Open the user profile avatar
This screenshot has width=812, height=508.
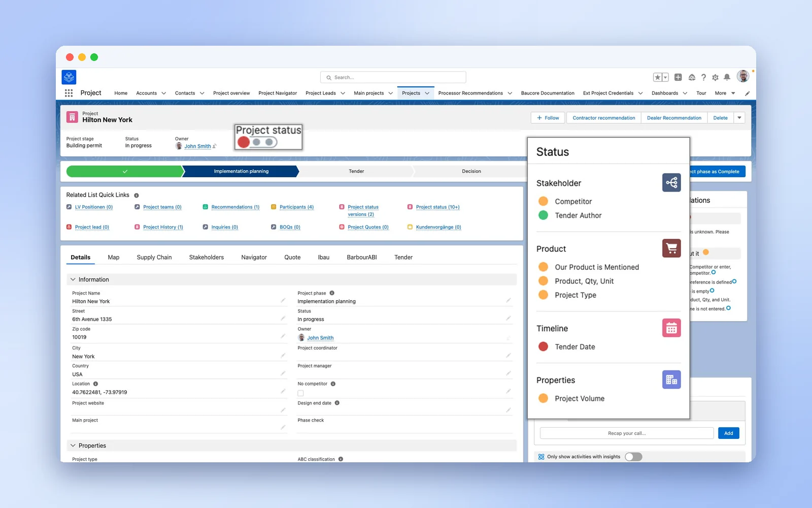click(743, 76)
